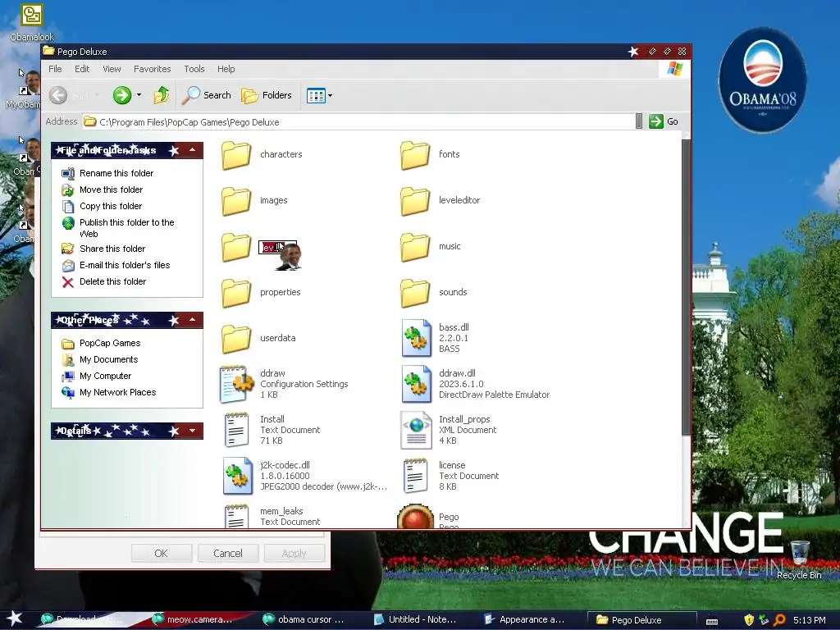Click Cancel in the background dialog

[228, 554]
